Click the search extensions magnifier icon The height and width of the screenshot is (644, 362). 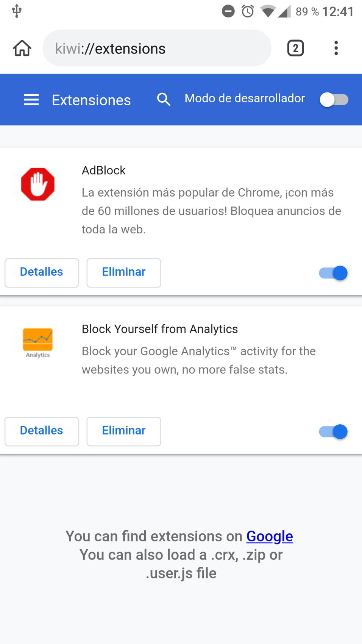[x=164, y=99]
